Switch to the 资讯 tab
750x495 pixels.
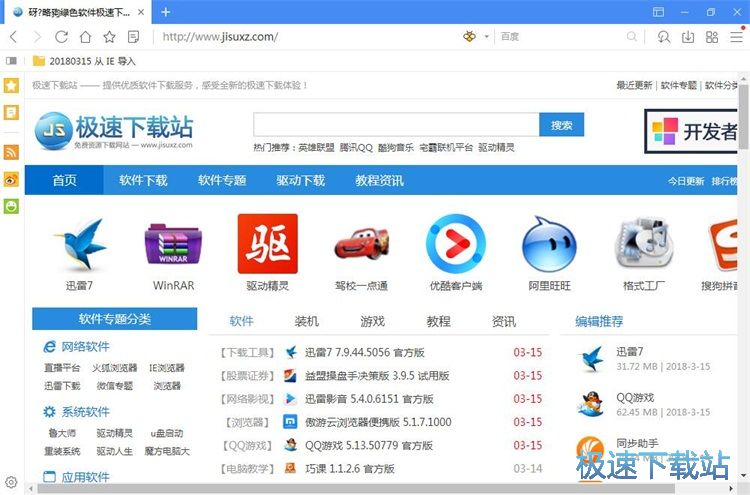(x=504, y=321)
